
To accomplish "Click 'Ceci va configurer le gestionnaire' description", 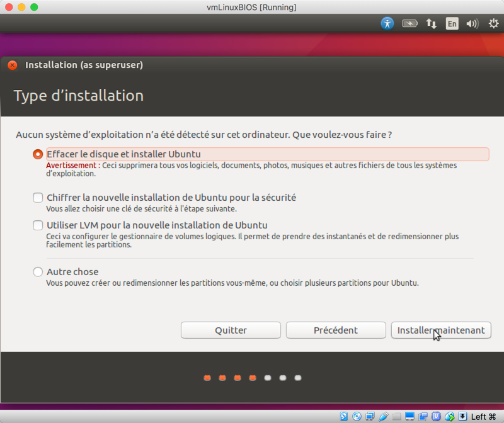I will tap(253, 240).
